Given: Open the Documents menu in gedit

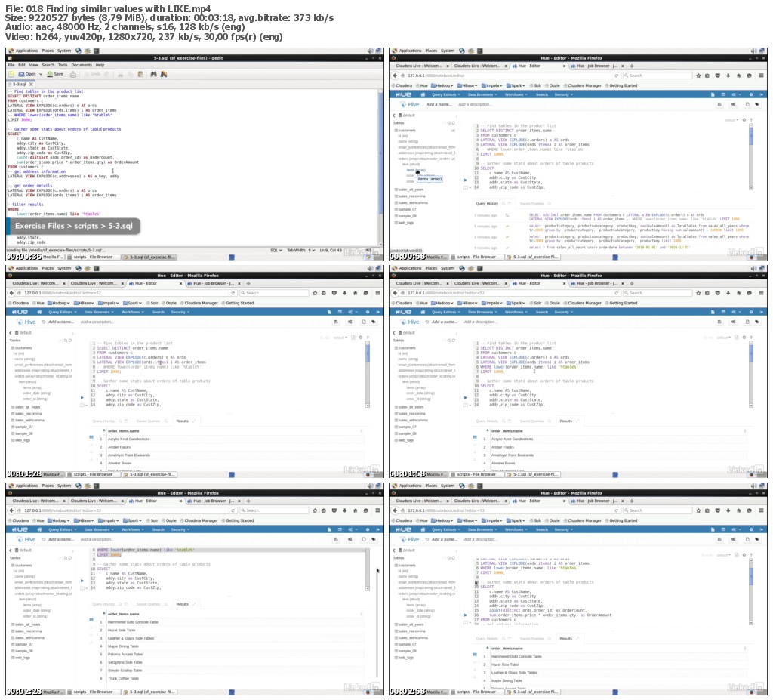Looking at the screenshot, I should pyautogui.click(x=82, y=65).
